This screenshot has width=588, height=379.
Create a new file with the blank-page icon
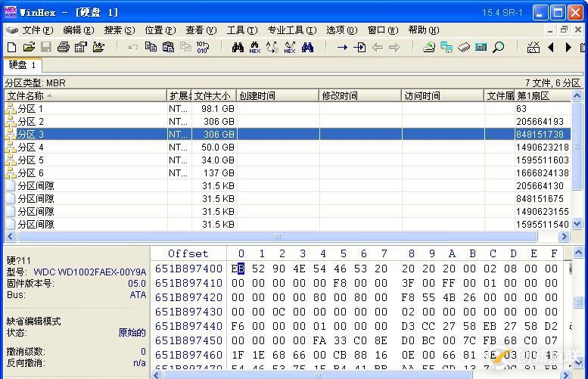click(x=11, y=47)
